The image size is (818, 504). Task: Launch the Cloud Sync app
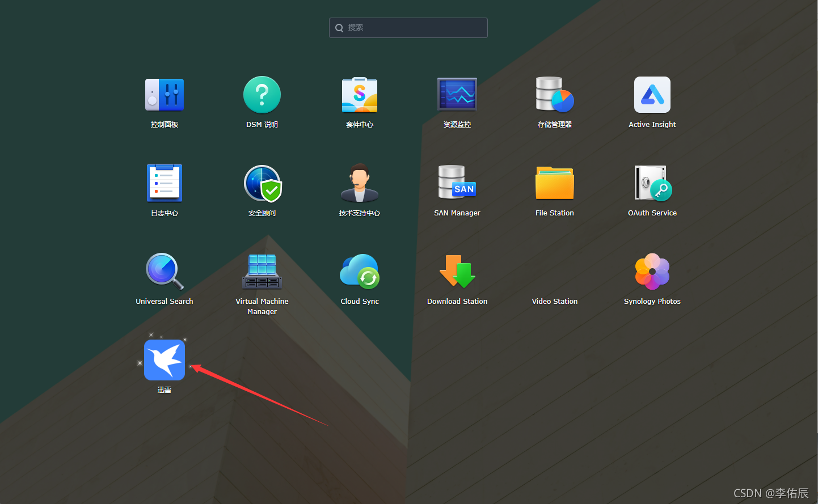coord(360,272)
